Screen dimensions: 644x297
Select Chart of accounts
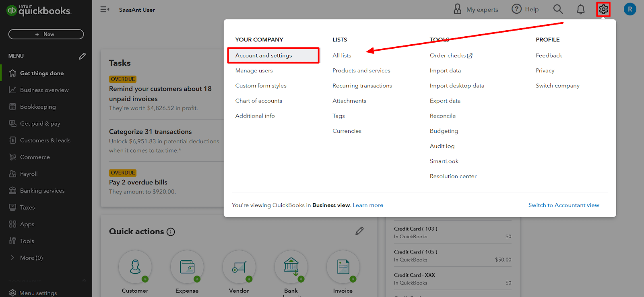tap(258, 101)
